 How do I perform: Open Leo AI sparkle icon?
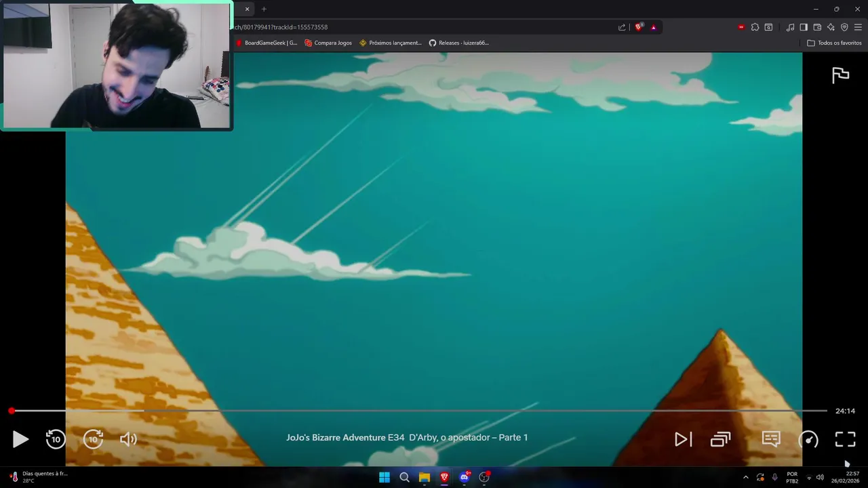coord(831,27)
